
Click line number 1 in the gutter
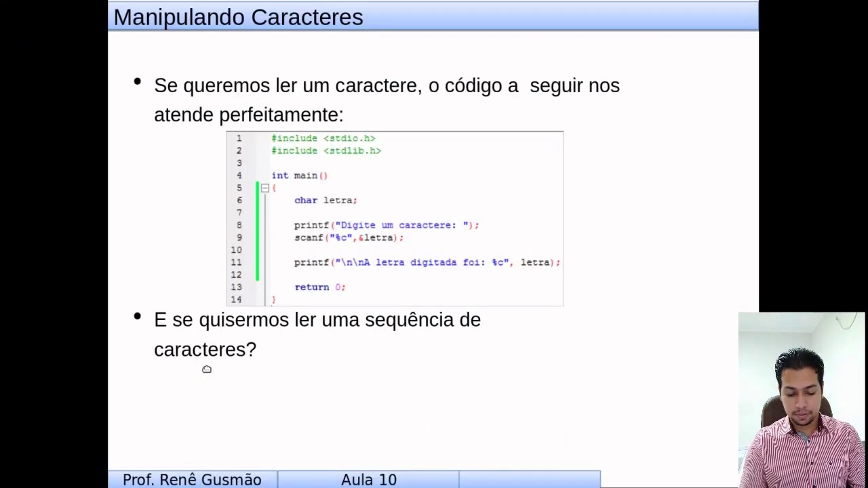[x=239, y=138]
